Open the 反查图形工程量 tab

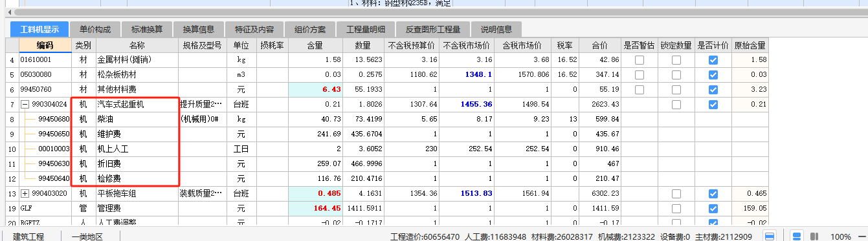433,30
